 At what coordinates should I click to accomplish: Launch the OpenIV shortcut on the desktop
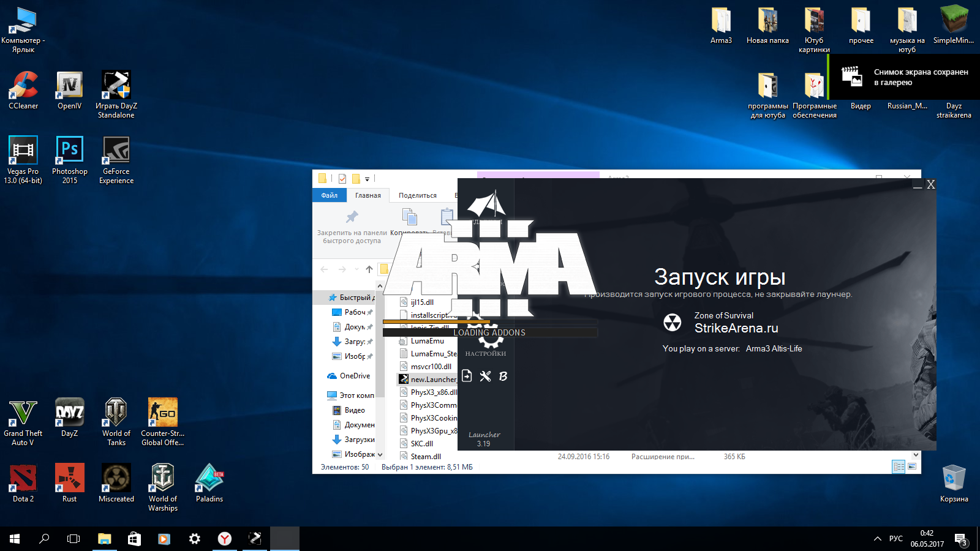[70, 90]
